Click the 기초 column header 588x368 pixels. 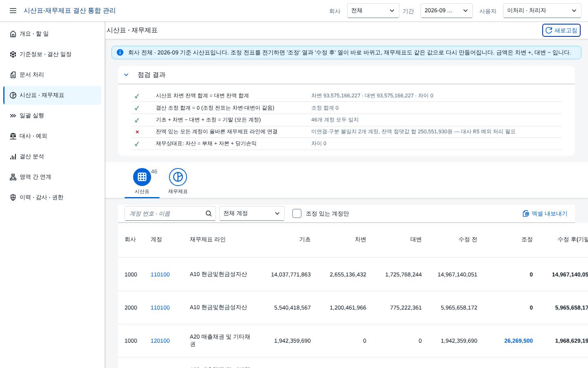coord(305,240)
